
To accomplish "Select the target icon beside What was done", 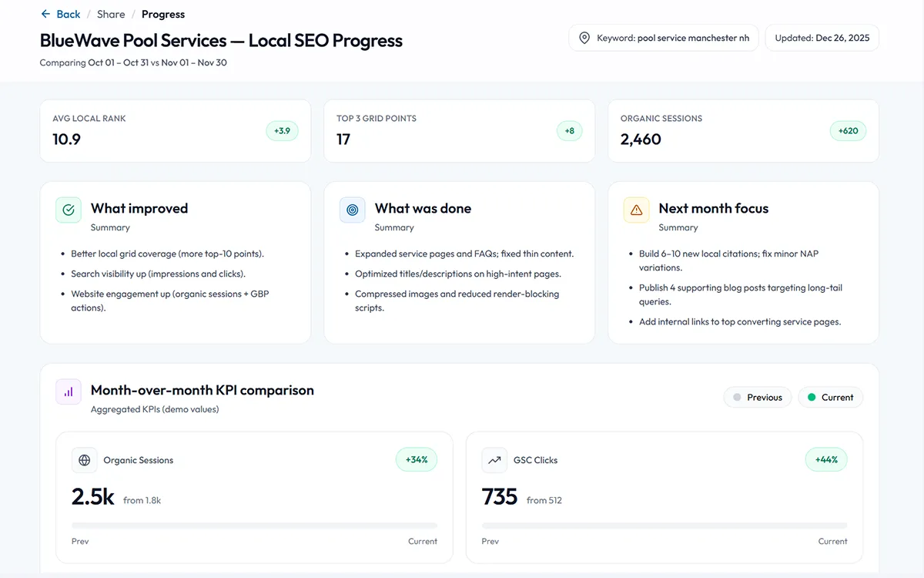I will [x=352, y=210].
